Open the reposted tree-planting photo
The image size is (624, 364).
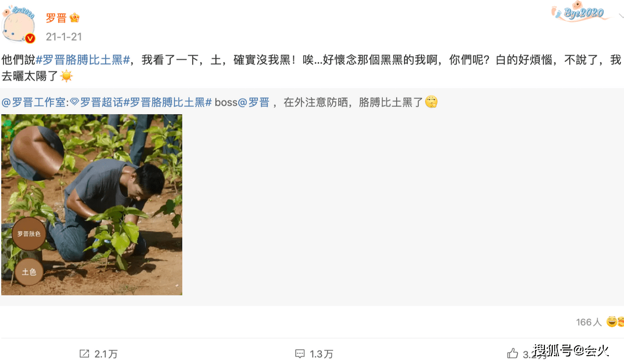(x=92, y=205)
